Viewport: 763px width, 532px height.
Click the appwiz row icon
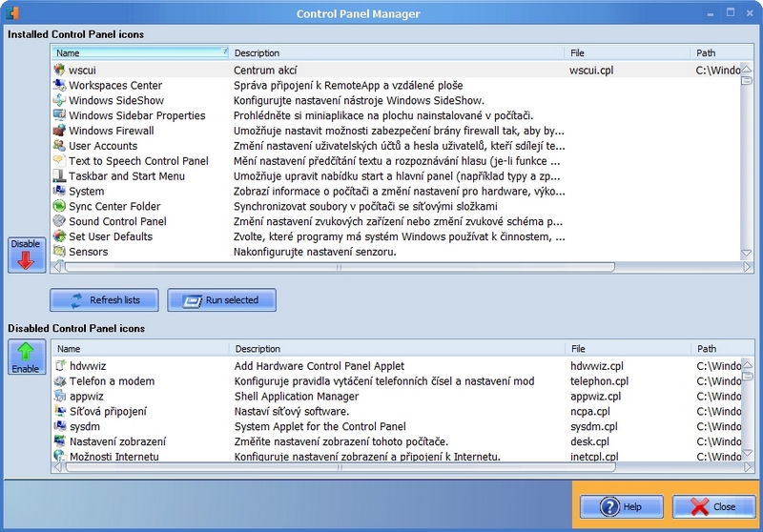click(60, 396)
